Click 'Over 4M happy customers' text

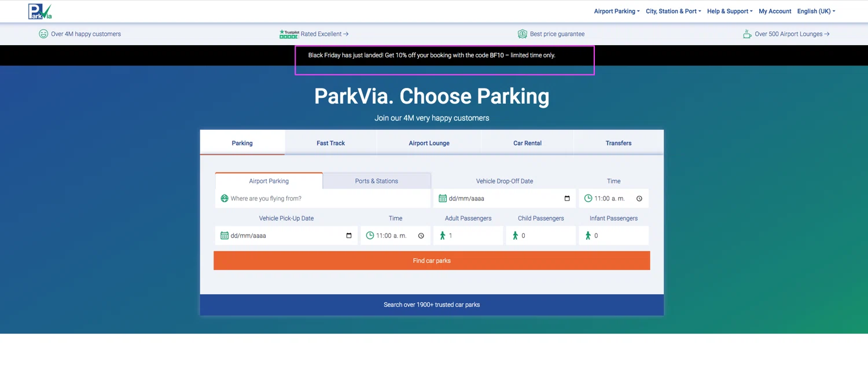[x=86, y=34]
